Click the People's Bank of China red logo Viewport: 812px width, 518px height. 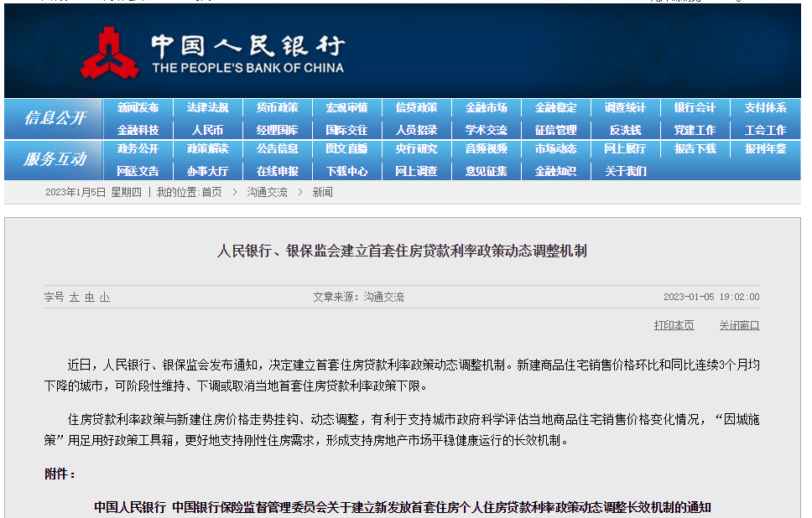coord(109,54)
